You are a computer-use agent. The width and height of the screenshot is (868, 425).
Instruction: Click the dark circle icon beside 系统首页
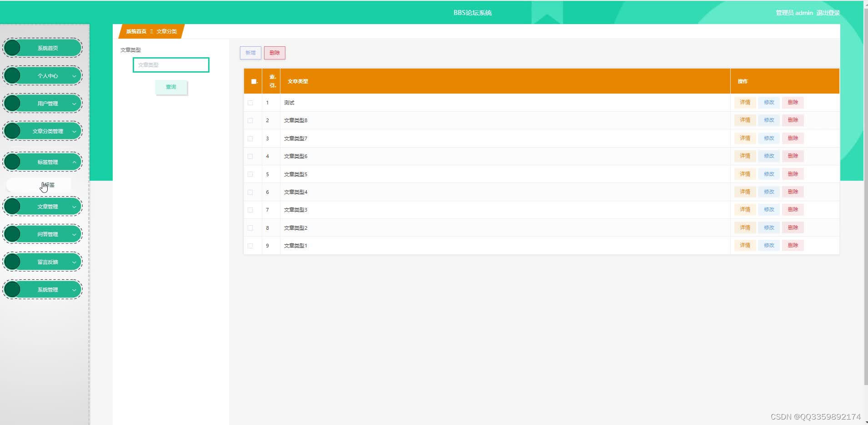point(12,48)
